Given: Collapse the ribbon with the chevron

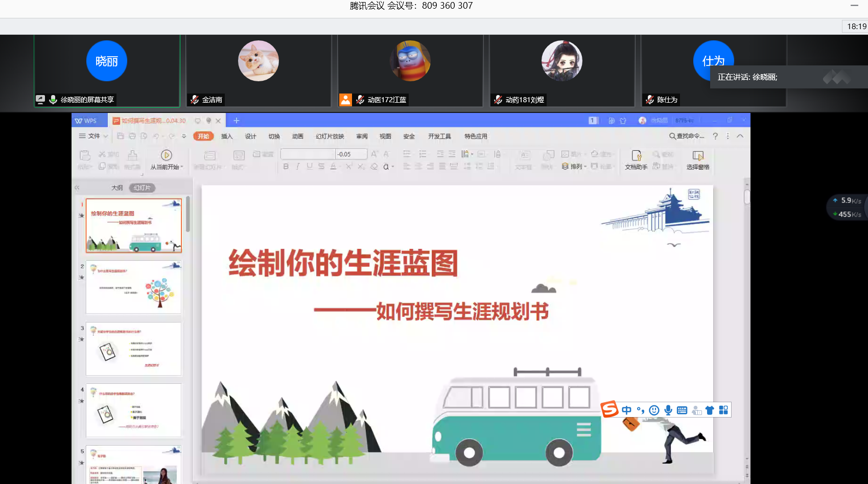Looking at the screenshot, I should 740,136.
